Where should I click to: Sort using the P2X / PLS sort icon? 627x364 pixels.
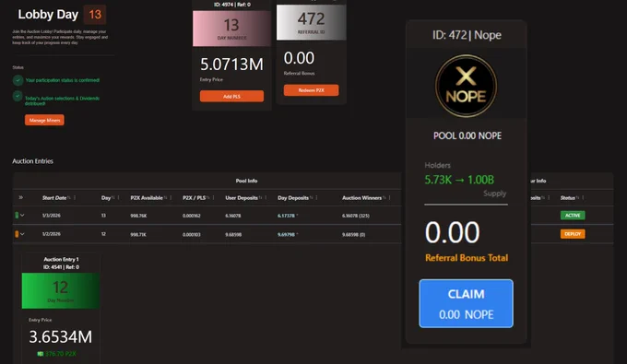coord(208,198)
